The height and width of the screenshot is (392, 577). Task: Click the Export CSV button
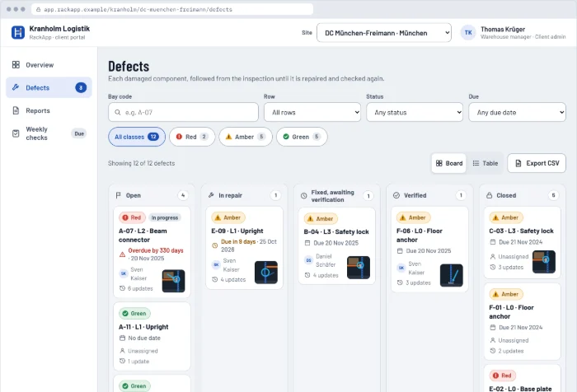(537, 163)
